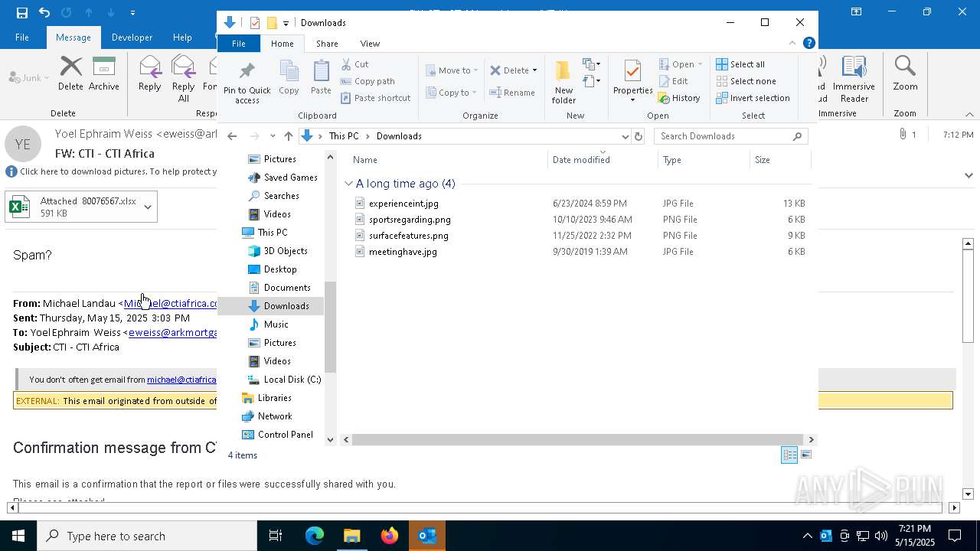This screenshot has width=980, height=551.
Task: Click Explorer Back navigation arrow
Action: pos(232,136)
